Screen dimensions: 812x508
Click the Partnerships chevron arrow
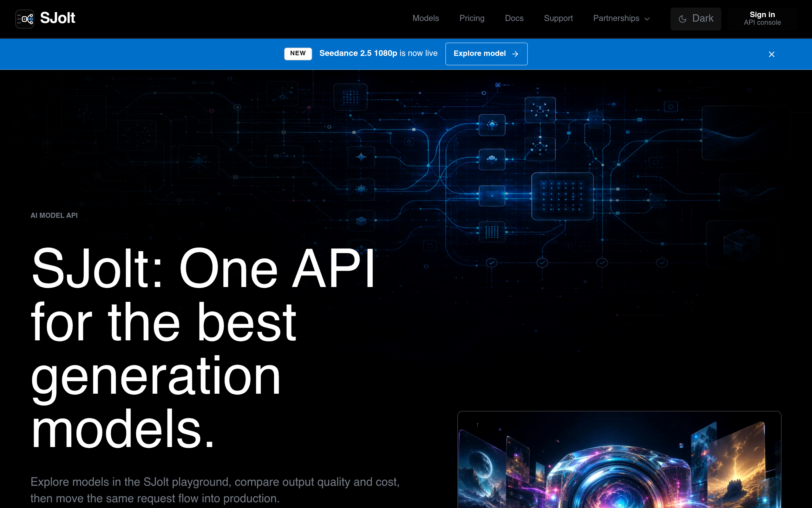pyautogui.click(x=647, y=19)
